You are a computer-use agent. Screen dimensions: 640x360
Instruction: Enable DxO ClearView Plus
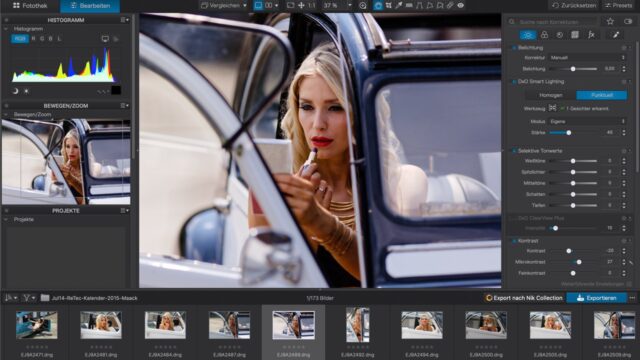514,218
